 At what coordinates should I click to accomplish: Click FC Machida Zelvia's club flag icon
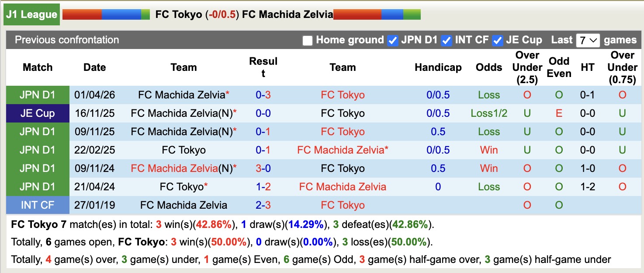click(376, 14)
